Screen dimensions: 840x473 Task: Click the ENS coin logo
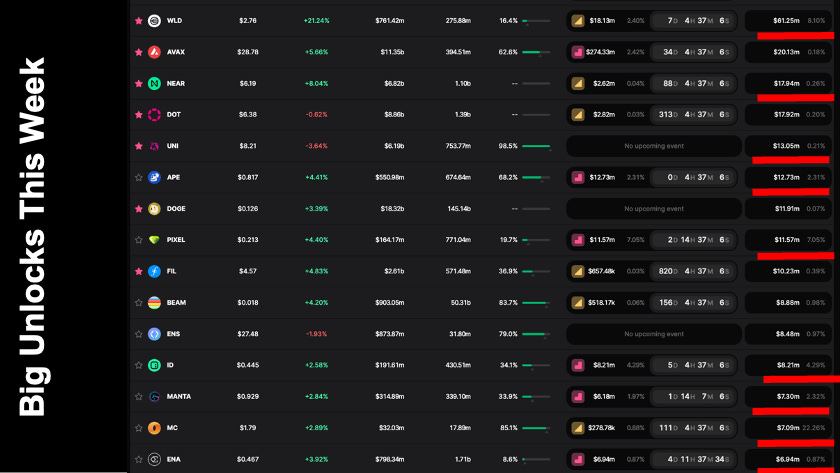click(x=154, y=334)
